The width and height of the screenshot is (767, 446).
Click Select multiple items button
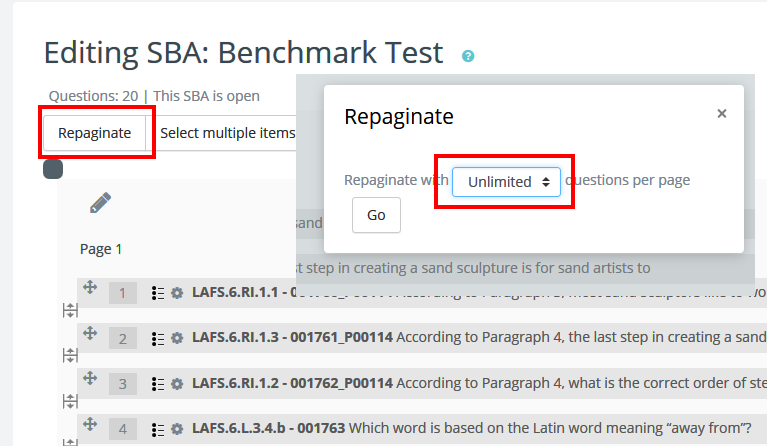[x=227, y=133]
